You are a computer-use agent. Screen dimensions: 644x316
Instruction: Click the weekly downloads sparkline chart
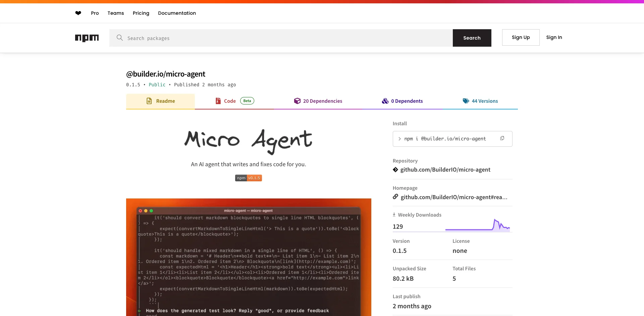point(478,225)
